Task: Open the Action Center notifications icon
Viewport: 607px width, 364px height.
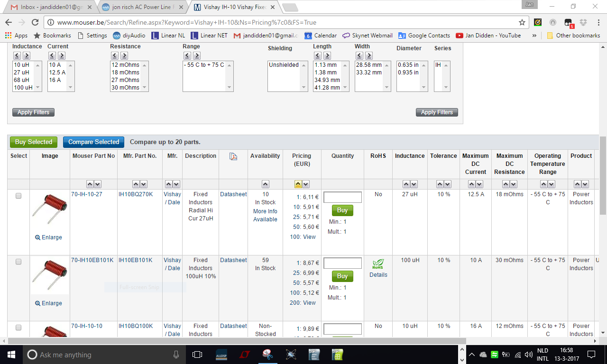Action: 591,355
